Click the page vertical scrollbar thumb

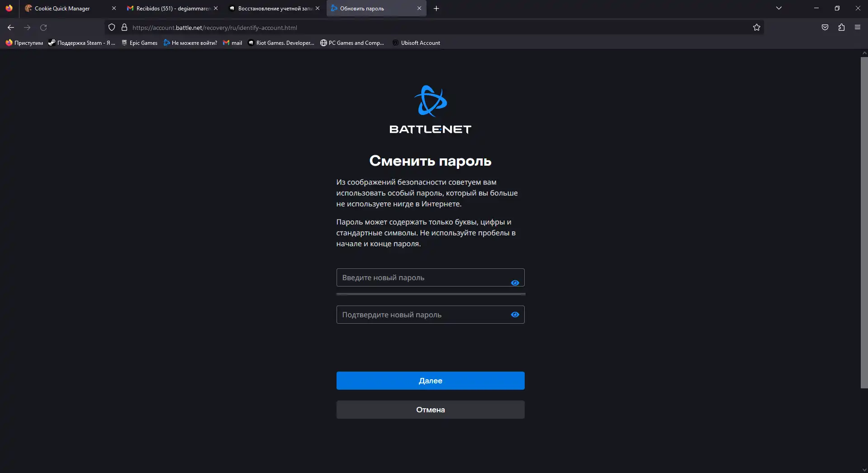click(x=864, y=223)
